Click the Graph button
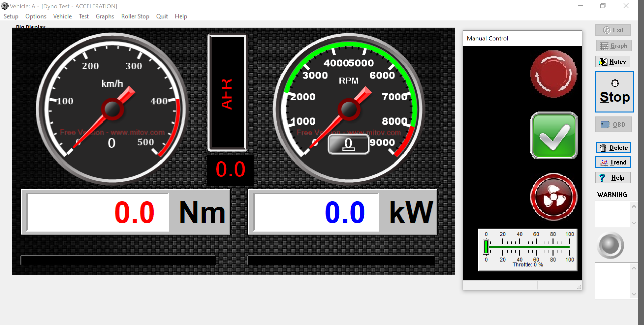This screenshot has height=325, width=644. (614, 46)
